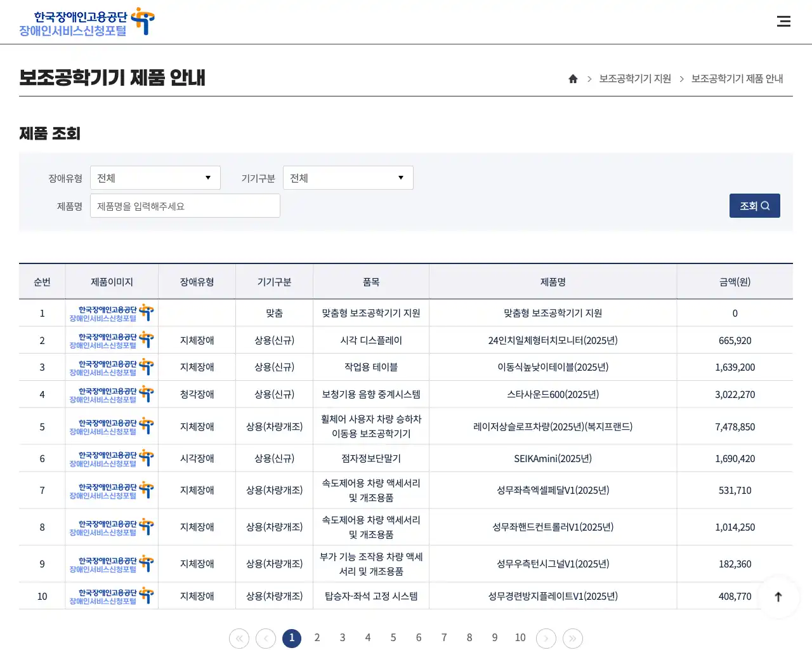The image size is (812, 650).
Task: Click the 제품명 text input field
Action: [185, 205]
